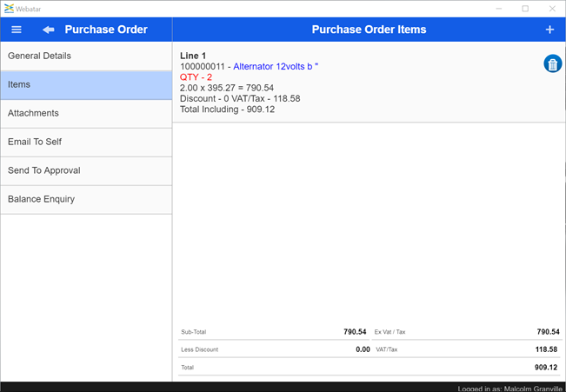Image resolution: width=566 pixels, height=392 pixels.
Task: Choose Email To Self option
Action: point(86,143)
